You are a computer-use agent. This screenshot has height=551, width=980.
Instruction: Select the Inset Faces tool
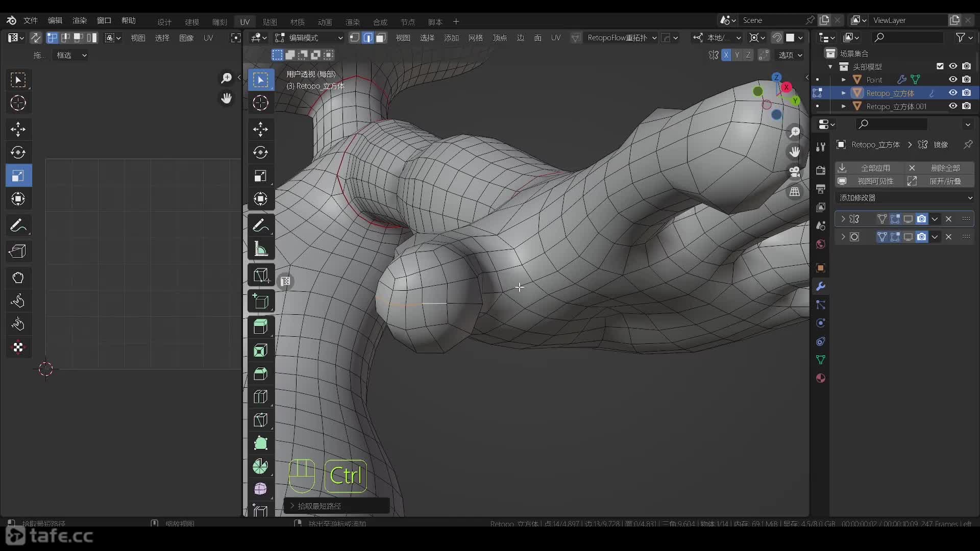point(260,350)
